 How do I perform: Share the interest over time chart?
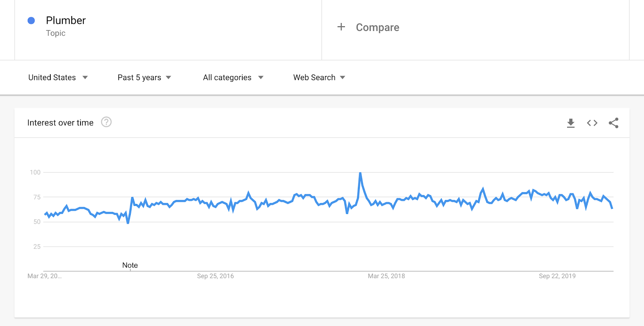[613, 123]
